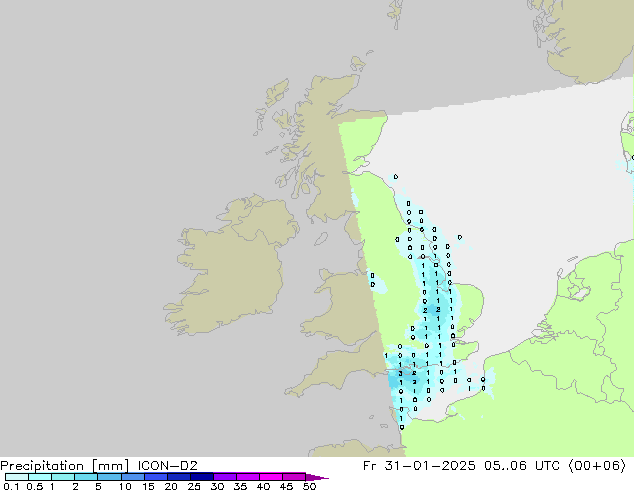Click the Isle of Man outline

(x=321, y=239)
